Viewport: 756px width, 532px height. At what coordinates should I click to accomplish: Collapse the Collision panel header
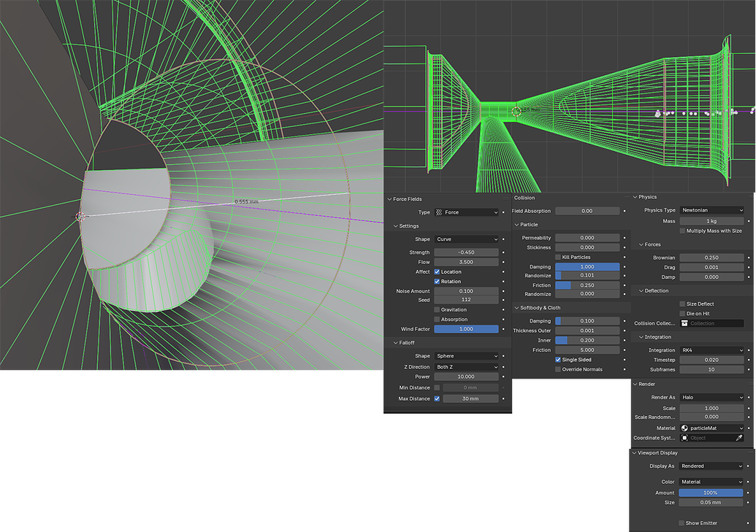click(x=524, y=198)
